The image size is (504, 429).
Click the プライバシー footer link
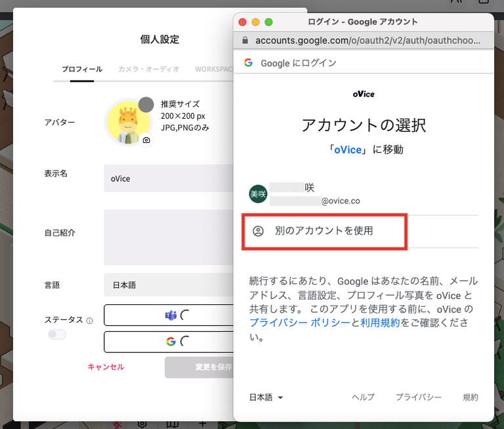pyautogui.click(x=419, y=398)
